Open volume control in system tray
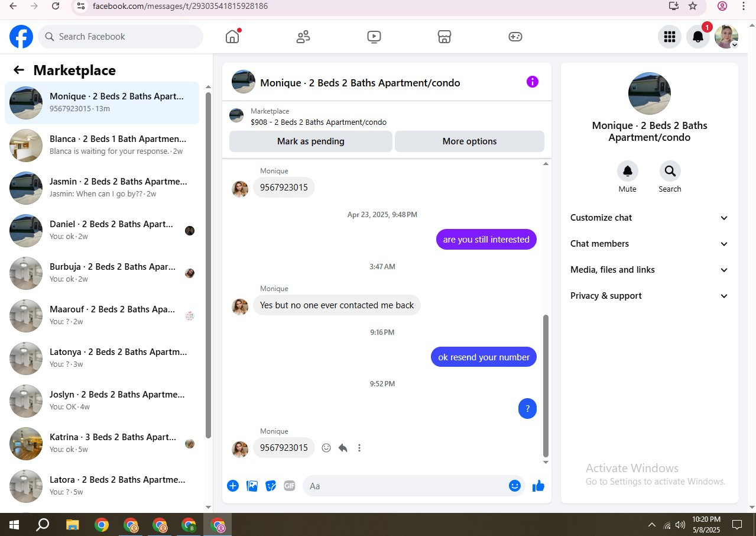This screenshot has width=756, height=536. tap(680, 525)
